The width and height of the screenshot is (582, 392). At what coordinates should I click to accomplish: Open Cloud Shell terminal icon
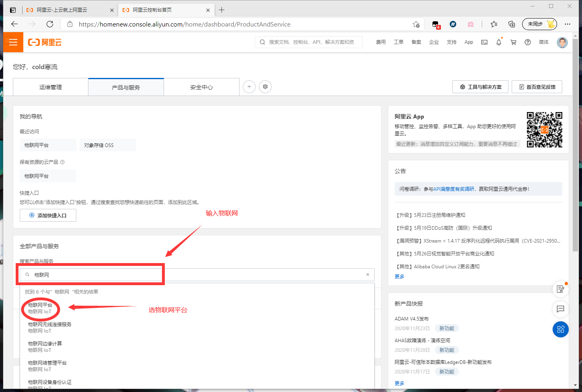(484, 42)
